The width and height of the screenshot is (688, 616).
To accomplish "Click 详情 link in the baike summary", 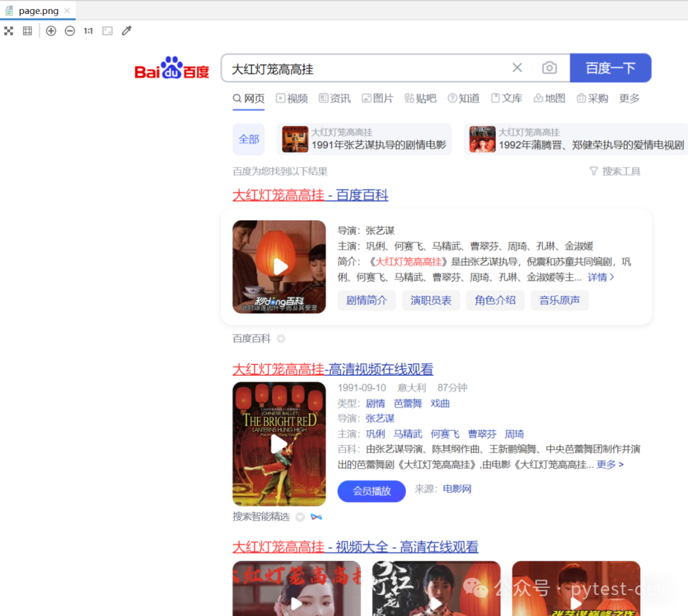I will 601,277.
